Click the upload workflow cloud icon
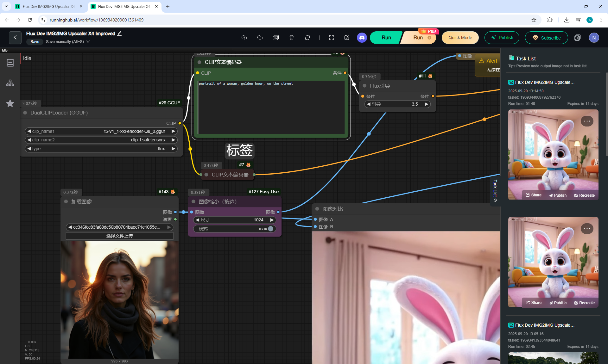The height and width of the screenshot is (364, 608). coord(244,38)
